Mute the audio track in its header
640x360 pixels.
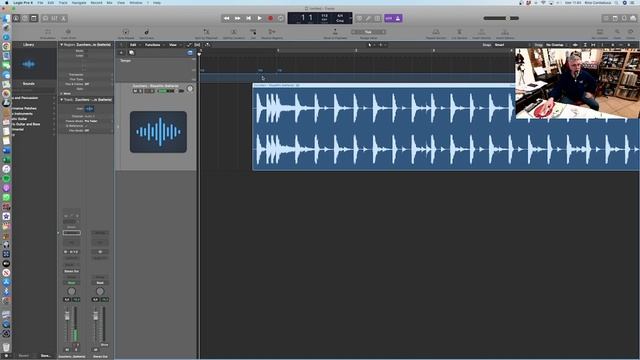[135, 91]
